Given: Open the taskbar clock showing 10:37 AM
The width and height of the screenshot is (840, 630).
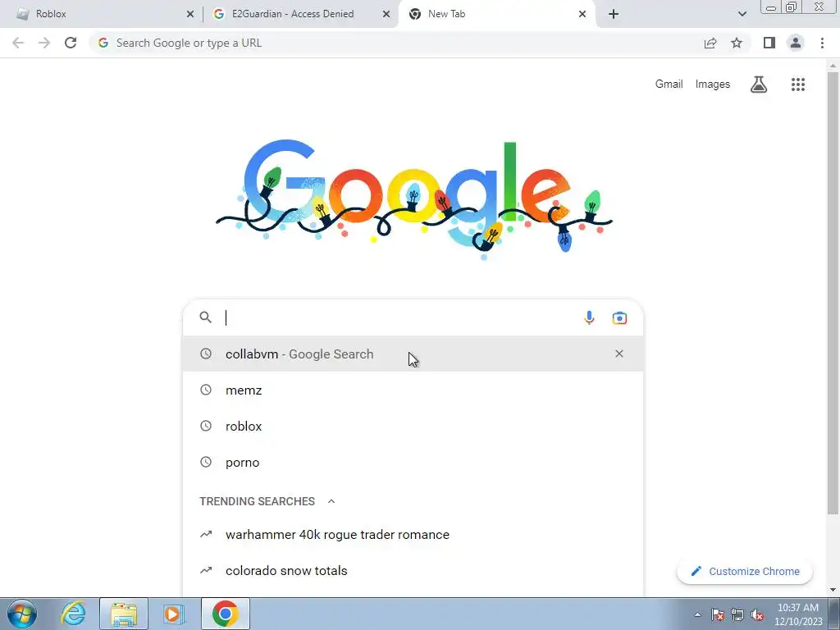Looking at the screenshot, I should [x=798, y=614].
